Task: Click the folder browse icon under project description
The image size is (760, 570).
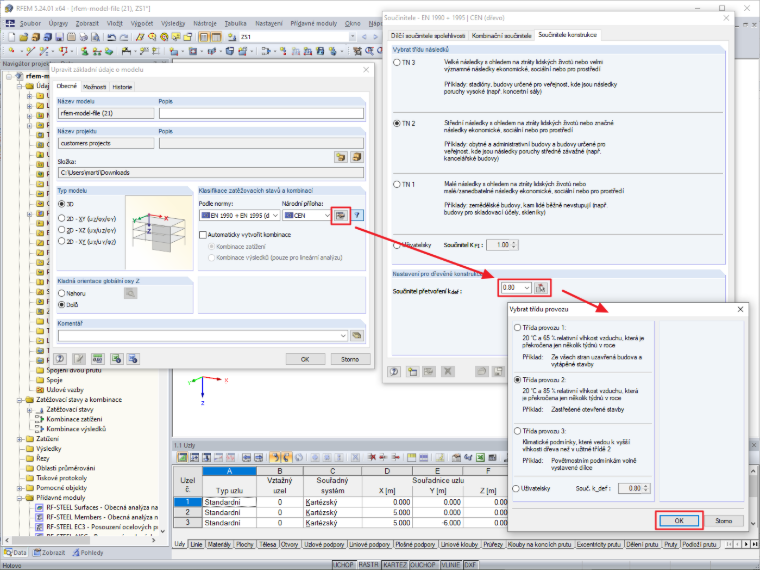Action: (x=341, y=157)
